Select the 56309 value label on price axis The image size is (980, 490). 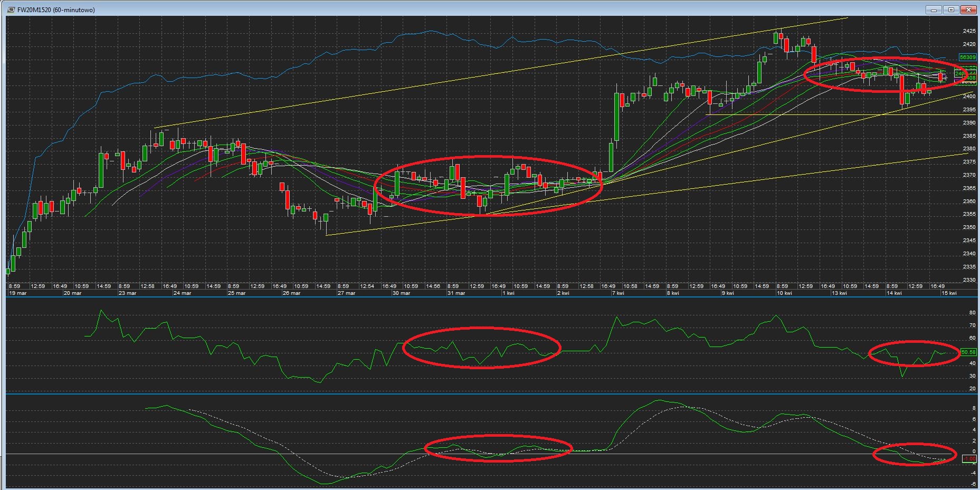[968, 57]
